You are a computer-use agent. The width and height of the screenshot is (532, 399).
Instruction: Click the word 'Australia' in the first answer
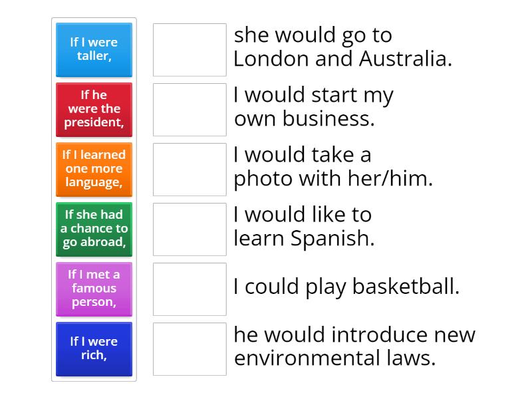[x=406, y=59]
